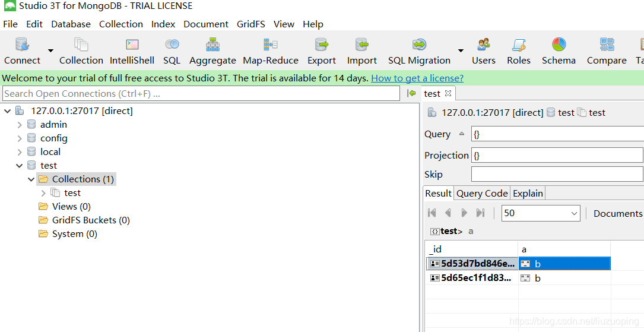
Task: Click the Connect toolbar icon
Action: (22, 51)
